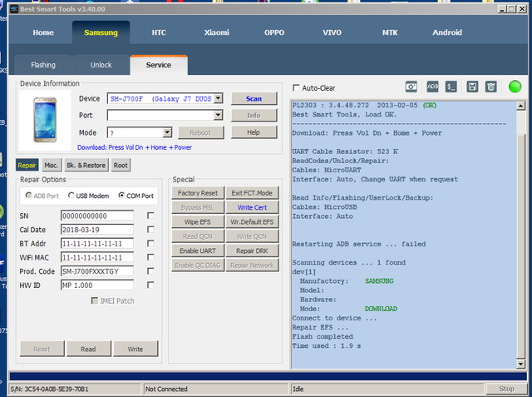Tick the BT Addr row checkbox
This screenshot has height=397, width=532.
(150, 244)
